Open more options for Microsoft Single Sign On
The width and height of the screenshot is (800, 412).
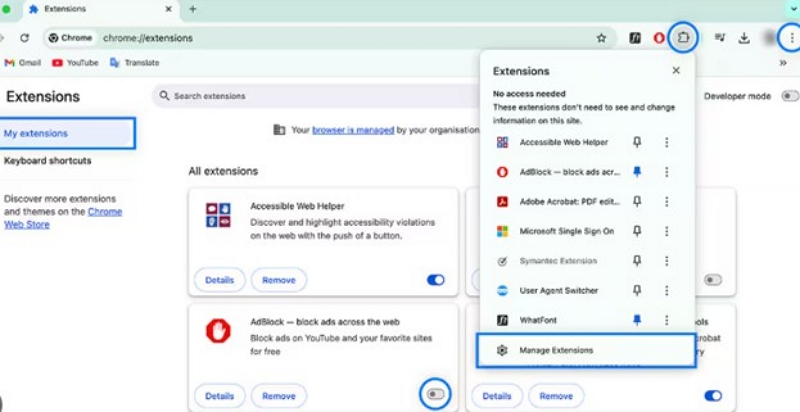[666, 231]
